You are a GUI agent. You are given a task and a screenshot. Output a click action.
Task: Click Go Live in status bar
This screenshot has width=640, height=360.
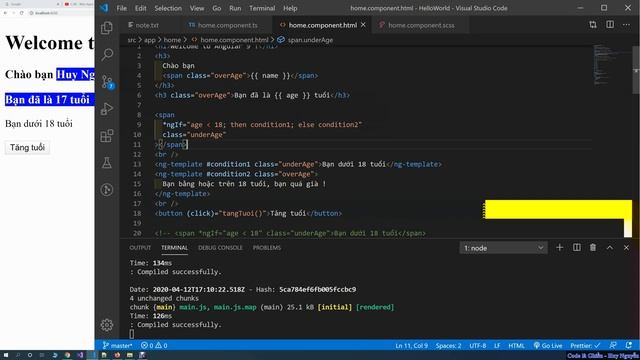(548, 345)
